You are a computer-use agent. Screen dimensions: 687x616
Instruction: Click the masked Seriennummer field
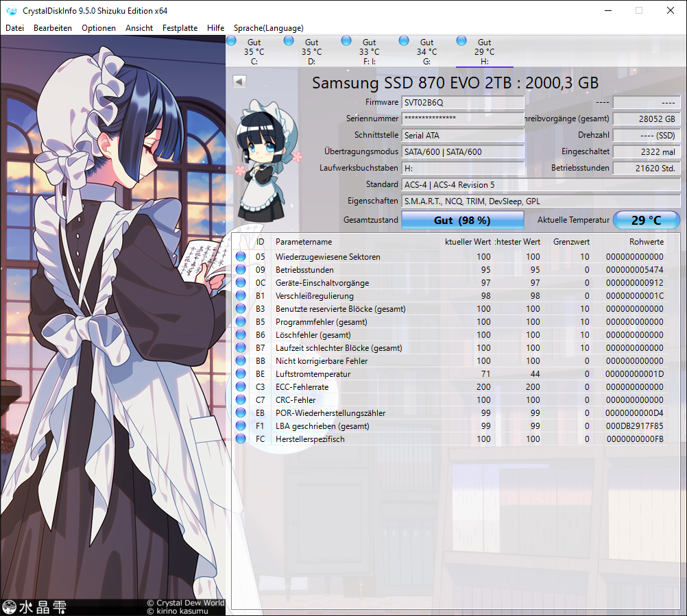[463, 119]
